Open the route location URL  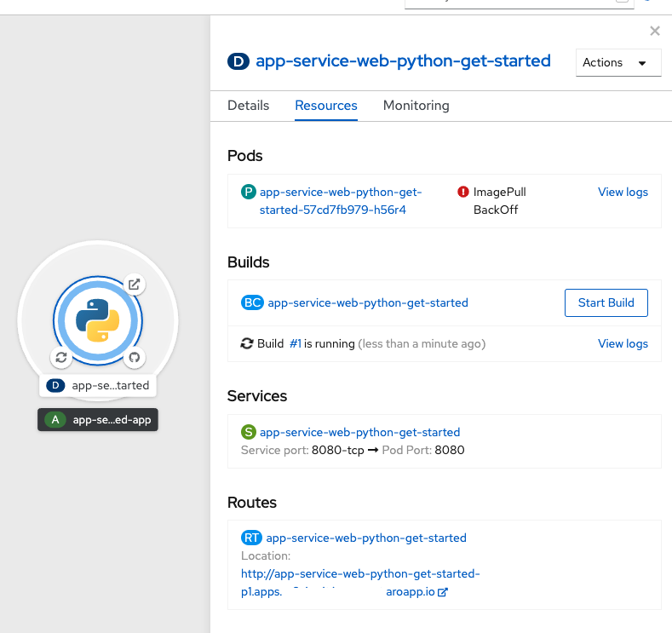[360, 583]
